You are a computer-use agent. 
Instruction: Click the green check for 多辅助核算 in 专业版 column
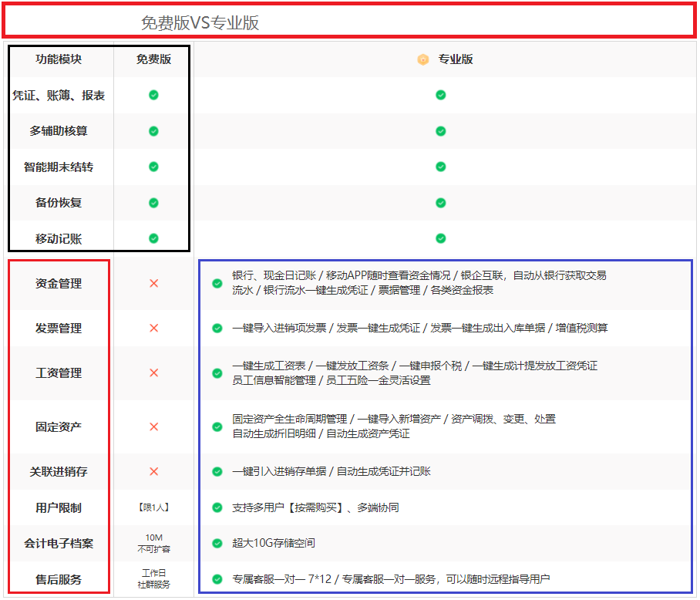[440, 131]
